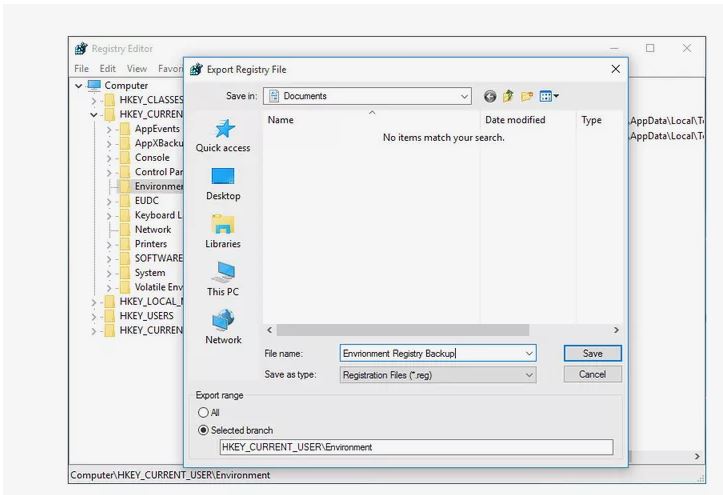Open the File menu in Registry Editor

pos(82,69)
